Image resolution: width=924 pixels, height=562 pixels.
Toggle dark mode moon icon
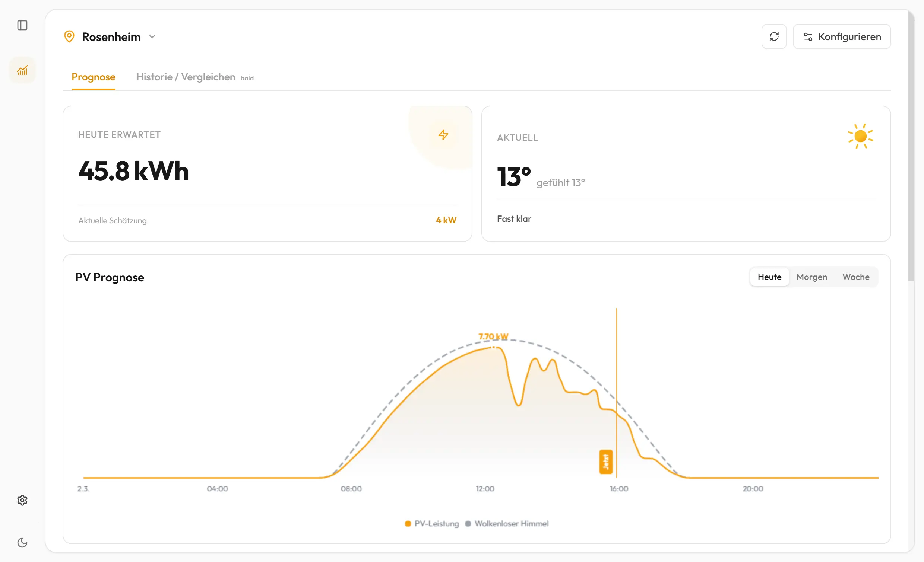pos(22,543)
